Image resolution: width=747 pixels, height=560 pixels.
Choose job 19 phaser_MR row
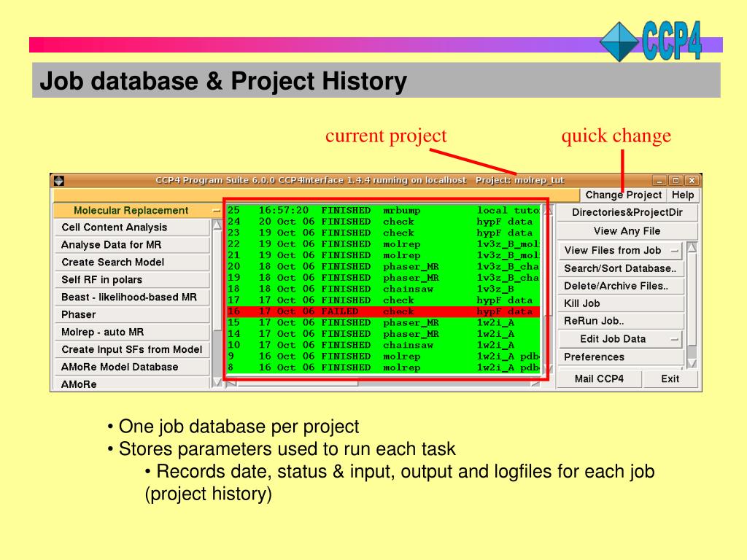point(384,278)
